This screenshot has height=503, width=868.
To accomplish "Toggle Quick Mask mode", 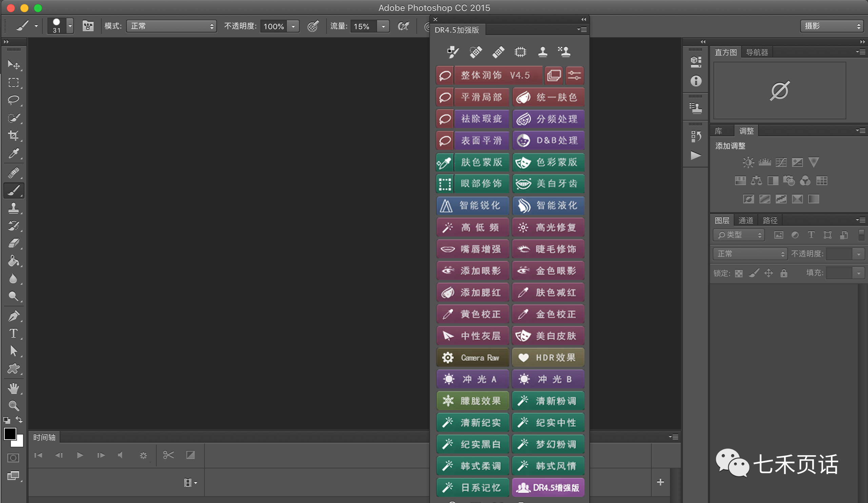I will click(x=13, y=458).
